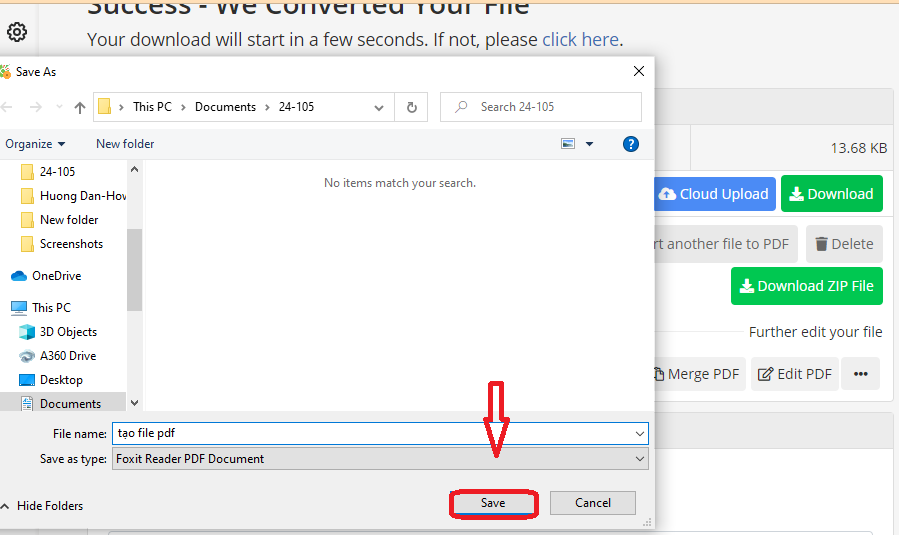Create a New folder
This screenshot has height=535, width=899.
click(x=125, y=144)
